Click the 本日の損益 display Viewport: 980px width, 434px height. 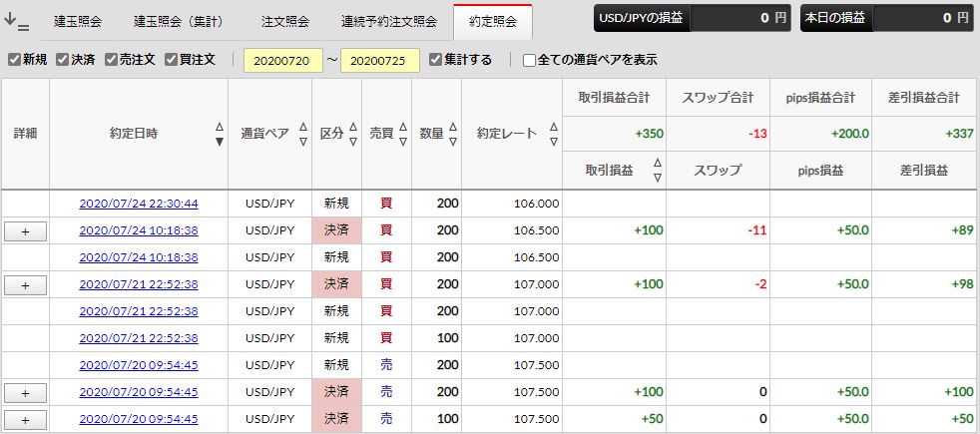pyautogui.click(x=887, y=18)
